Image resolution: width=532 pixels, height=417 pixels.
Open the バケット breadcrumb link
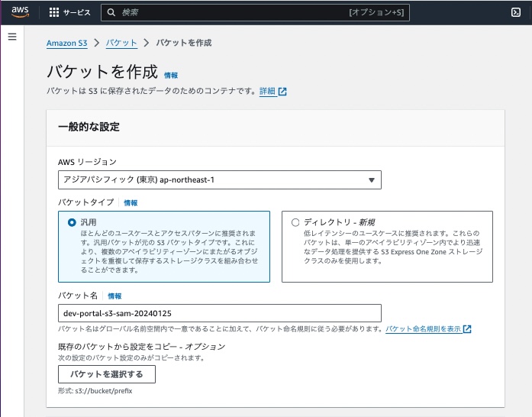click(121, 43)
